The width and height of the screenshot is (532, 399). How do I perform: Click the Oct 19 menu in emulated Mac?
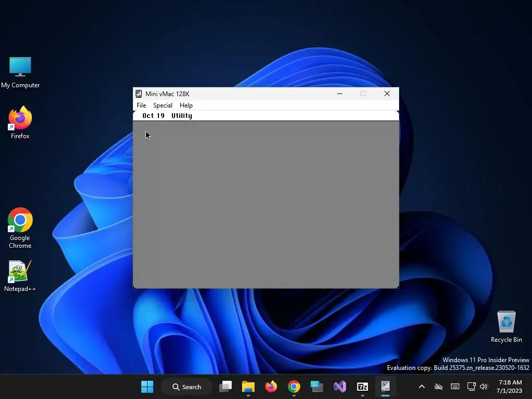153,116
